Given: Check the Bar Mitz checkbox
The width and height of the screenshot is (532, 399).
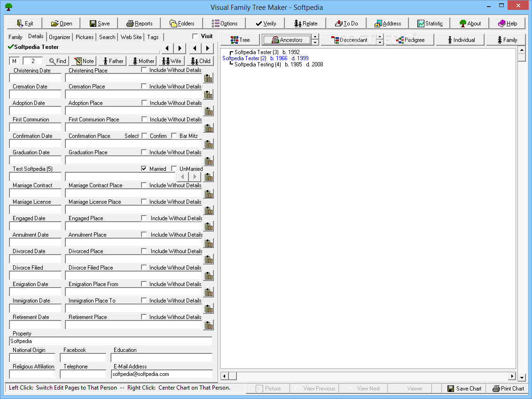Looking at the screenshot, I should click(x=174, y=136).
